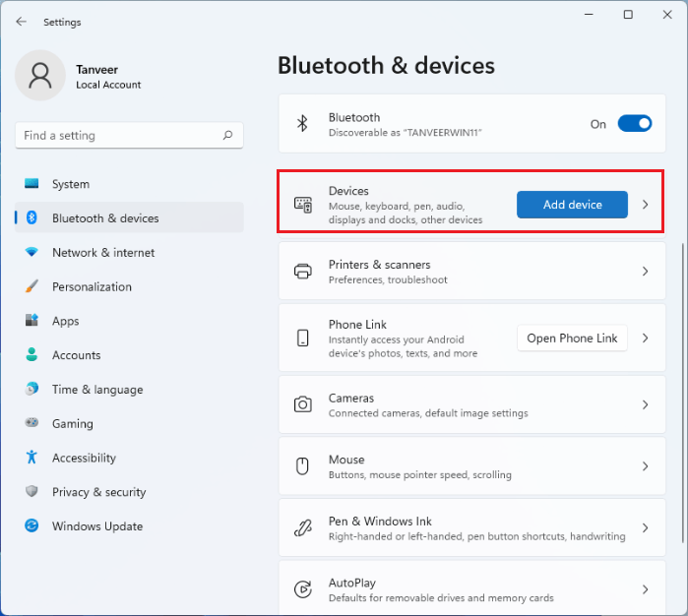Expand Phone Link chevron arrow
The width and height of the screenshot is (688, 616).
[645, 339]
